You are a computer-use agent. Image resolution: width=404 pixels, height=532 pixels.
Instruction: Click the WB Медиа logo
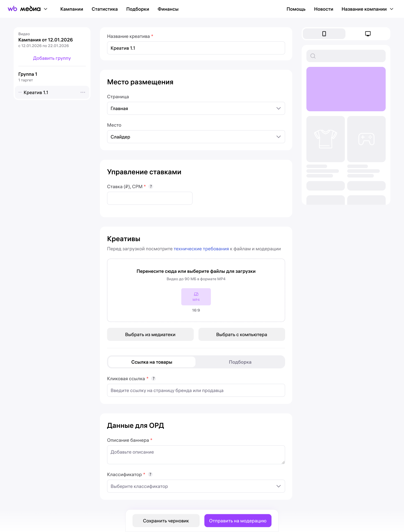pos(24,9)
